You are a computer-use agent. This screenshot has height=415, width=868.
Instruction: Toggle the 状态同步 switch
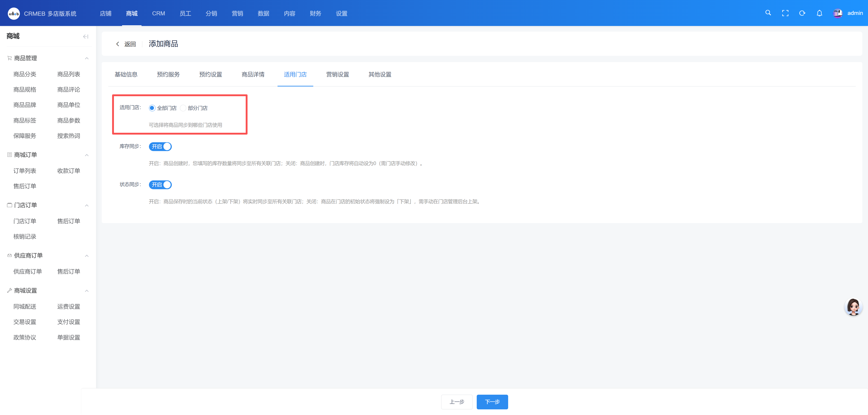pyautogui.click(x=160, y=185)
